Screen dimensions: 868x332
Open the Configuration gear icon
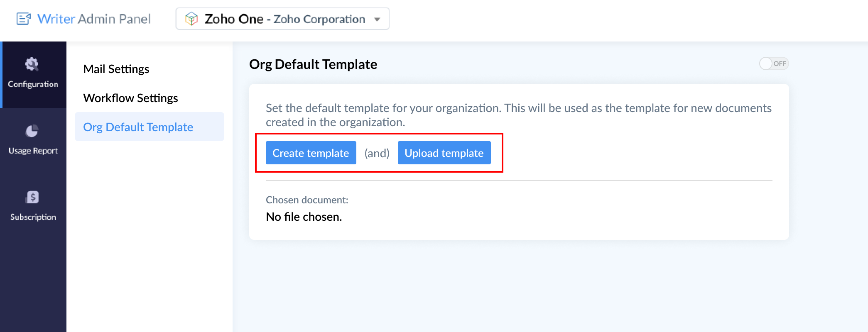point(32,64)
